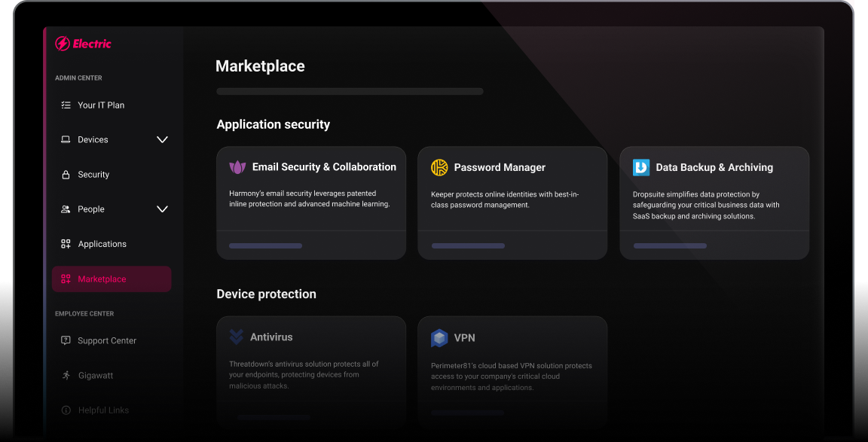The image size is (868, 442).
Task: Open the Password Manager card title
Action: [500, 168]
